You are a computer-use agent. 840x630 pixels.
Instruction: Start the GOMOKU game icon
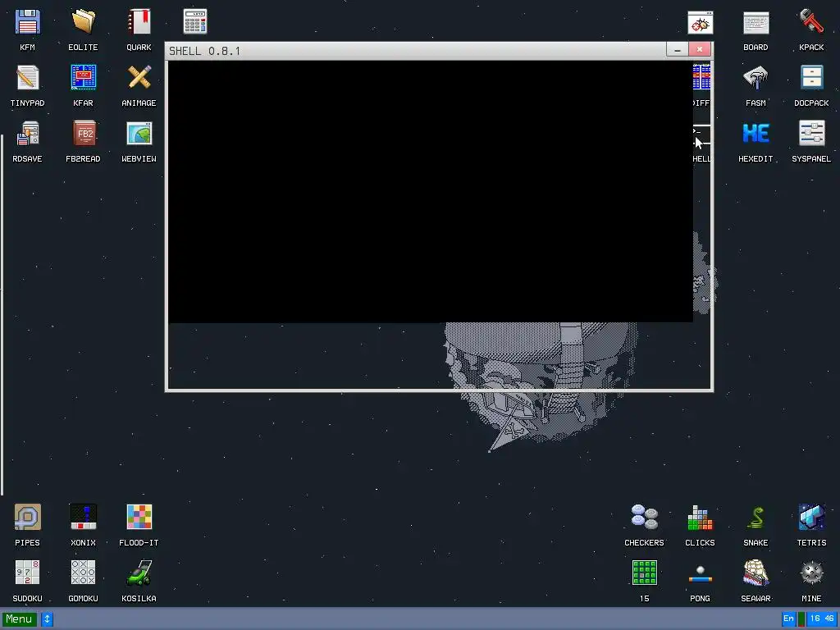(x=83, y=573)
